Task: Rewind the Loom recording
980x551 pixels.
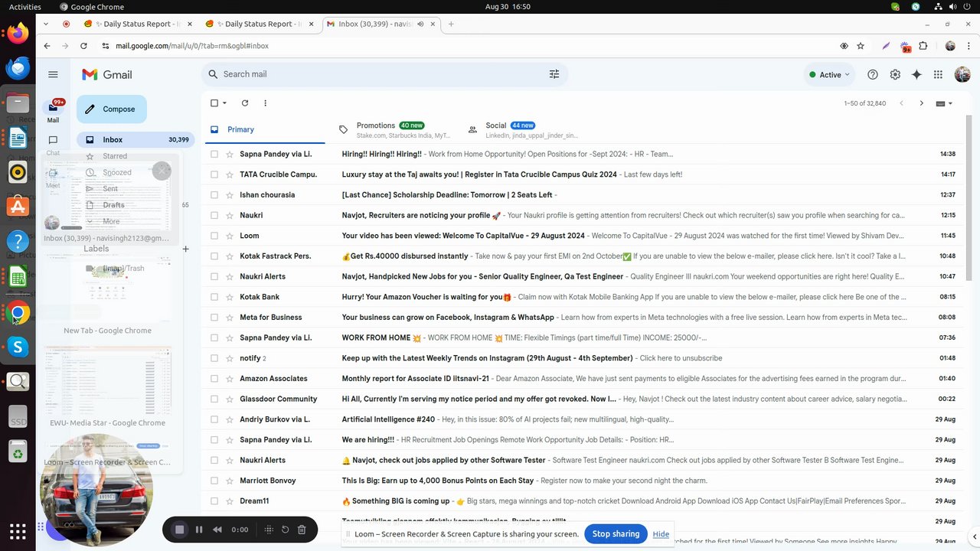Action: coord(217,530)
